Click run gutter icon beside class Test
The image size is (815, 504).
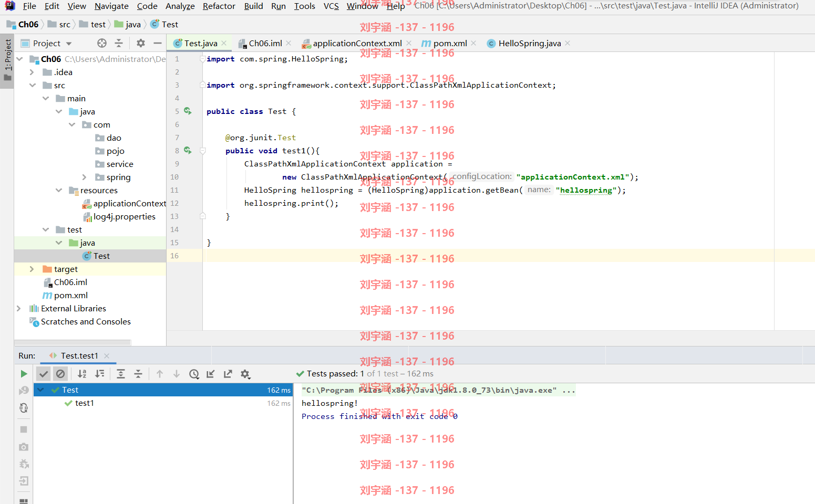[188, 111]
